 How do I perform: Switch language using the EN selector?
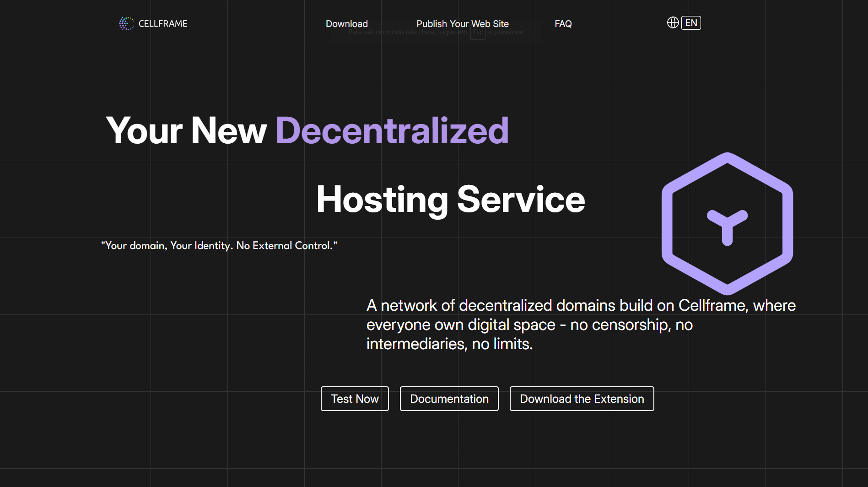click(x=691, y=22)
